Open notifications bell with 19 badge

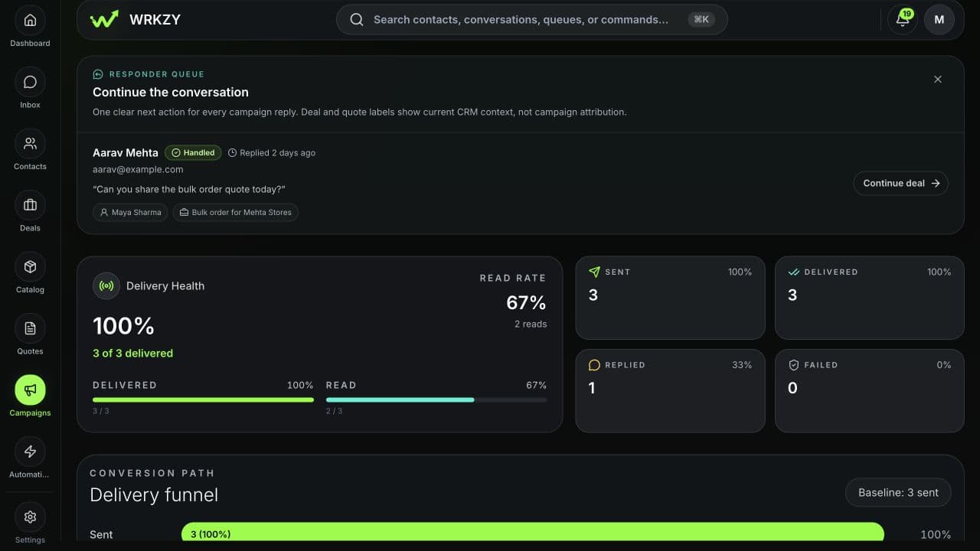(x=903, y=20)
